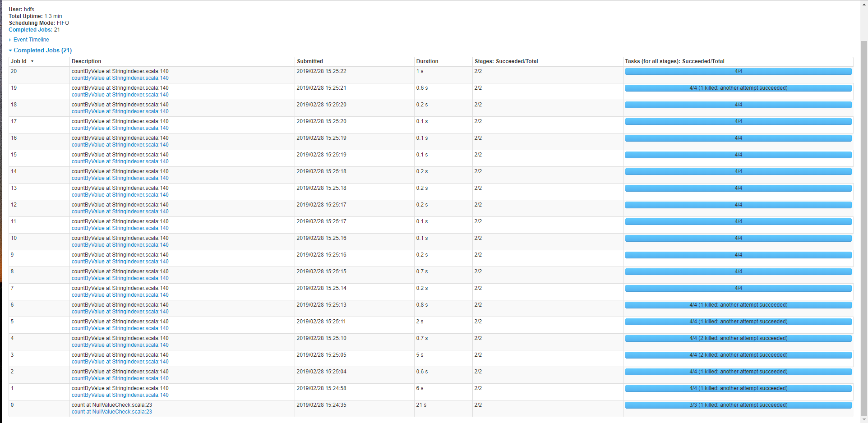The height and width of the screenshot is (423, 868).
Task: Select submitted time 2019/02/28 15:25:05
Action: tap(321, 355)
